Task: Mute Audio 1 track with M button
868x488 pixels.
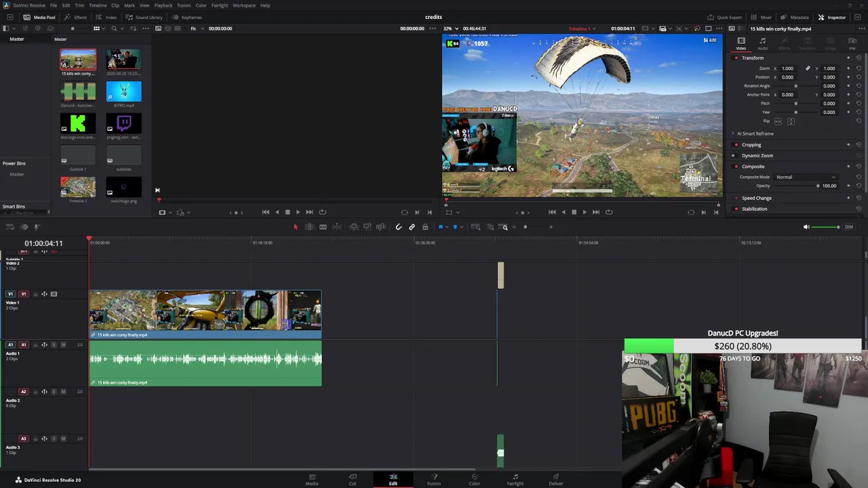Action: point(64,345)
